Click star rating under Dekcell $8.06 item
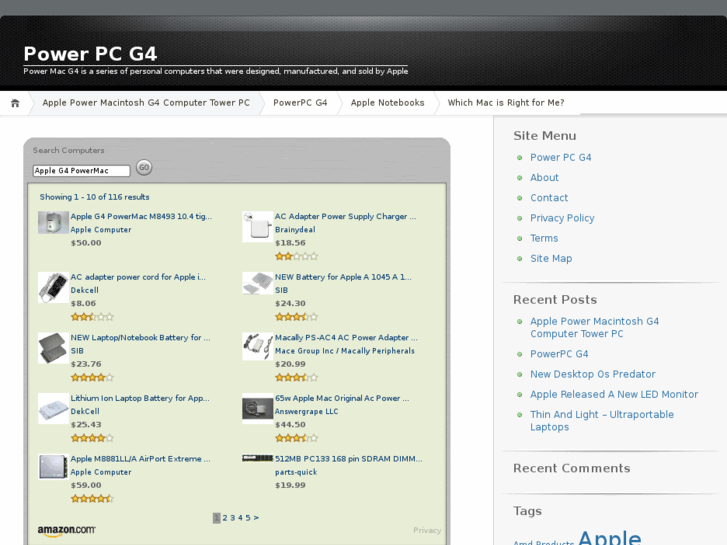Screen dimensions: 727x545 click(x=92, y=317)
